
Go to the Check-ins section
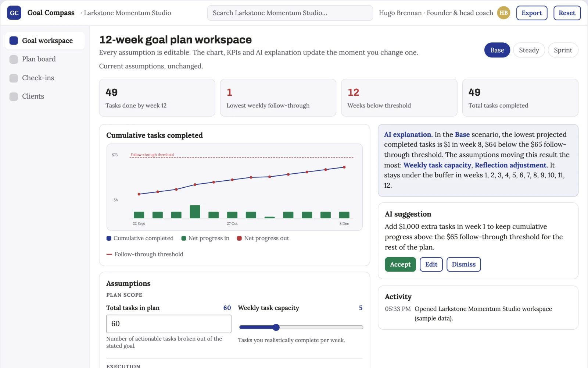point(45,78)
